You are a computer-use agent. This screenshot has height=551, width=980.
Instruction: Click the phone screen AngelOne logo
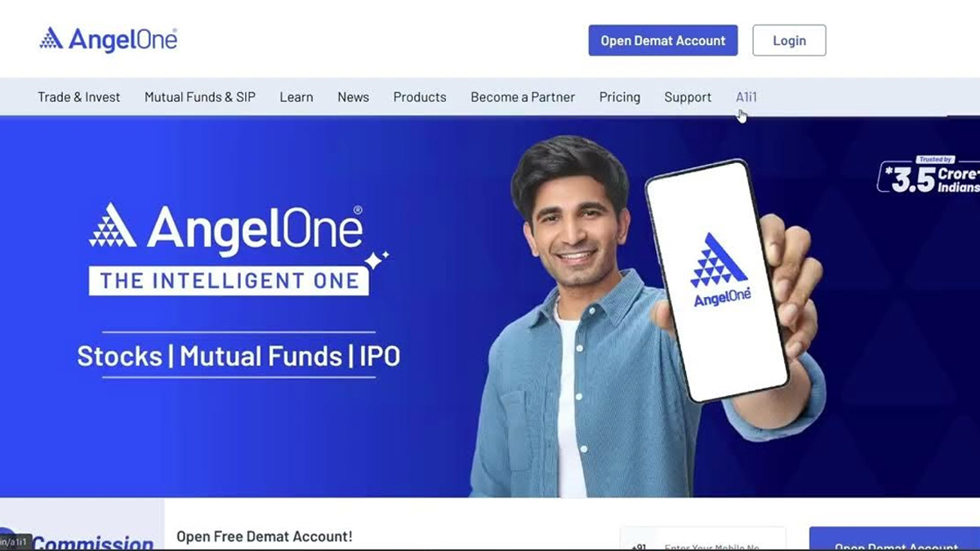(720, 270)
